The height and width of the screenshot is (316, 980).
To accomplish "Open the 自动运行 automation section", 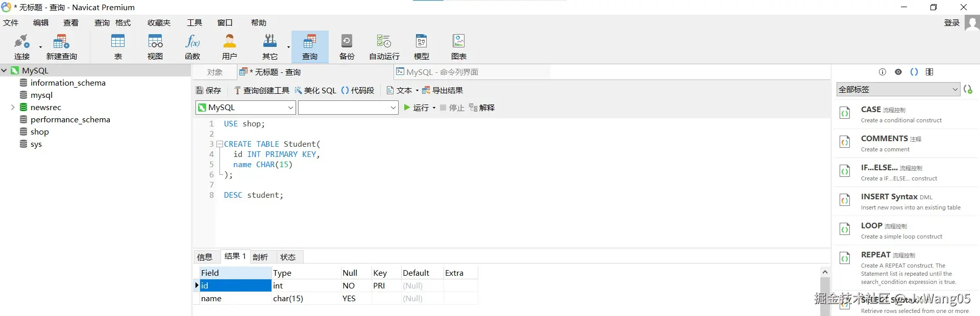I will (384, 47).
